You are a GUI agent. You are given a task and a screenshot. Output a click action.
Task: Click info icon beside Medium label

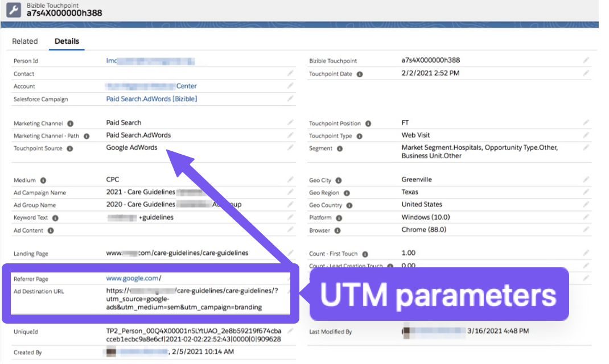[x=43, y=180]
